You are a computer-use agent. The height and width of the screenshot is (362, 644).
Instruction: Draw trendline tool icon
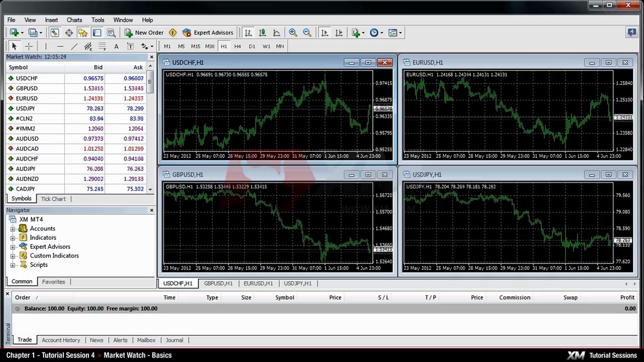tap(74, 46)
